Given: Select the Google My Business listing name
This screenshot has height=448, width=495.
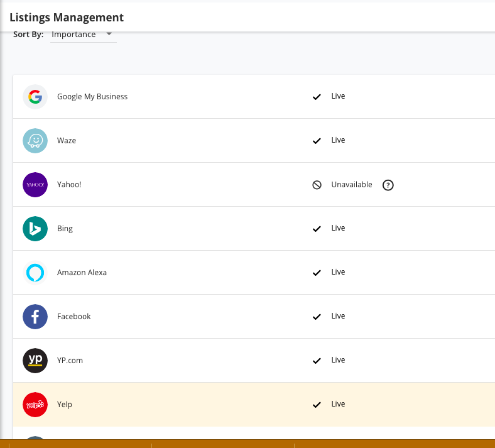Looking at the screenshot, I should [x=92, y=97].
